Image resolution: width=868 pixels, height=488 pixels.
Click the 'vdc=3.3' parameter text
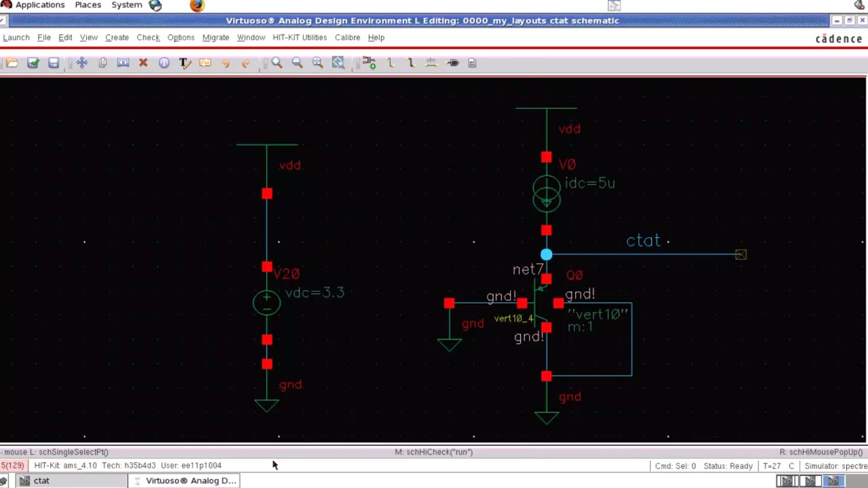pyautogui.click(x=315, y=292)
